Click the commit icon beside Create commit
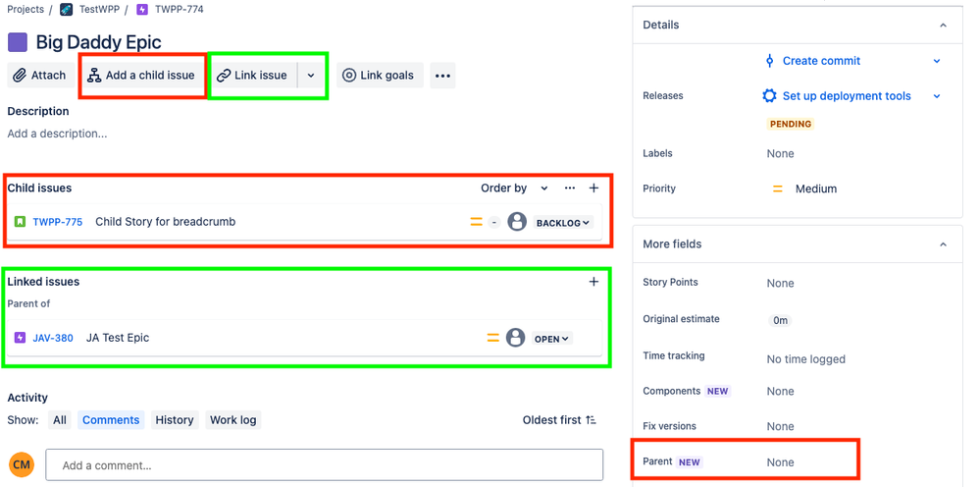The height and width of the screenshot is (487, 980). point(770,61)
